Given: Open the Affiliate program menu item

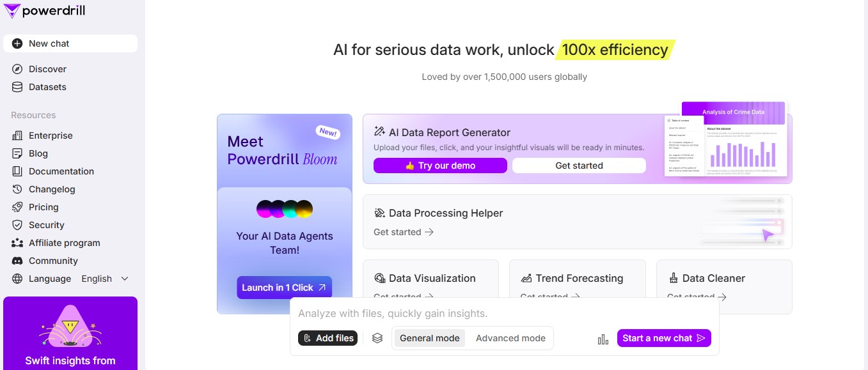Looking at the screenshot, I should (64, 243).
